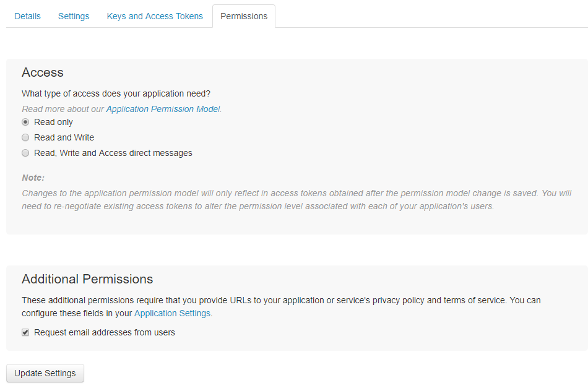Screen dimensions: 588x388
Task: Click 'What type of access' question text
Action: click(116, 93)
